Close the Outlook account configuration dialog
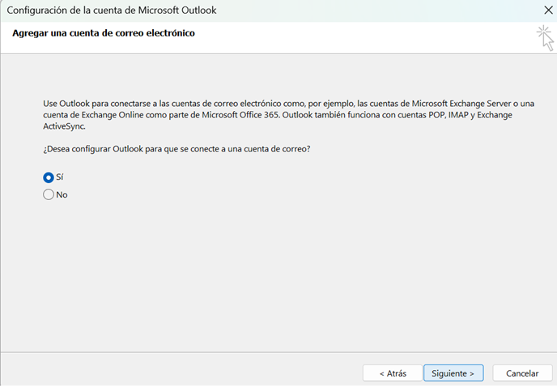 tap(547, 11)
